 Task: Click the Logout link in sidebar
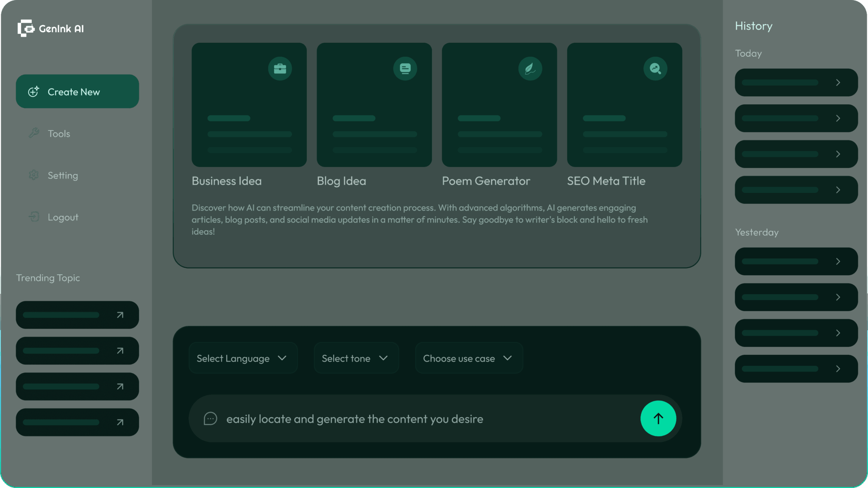click(63, 218)
